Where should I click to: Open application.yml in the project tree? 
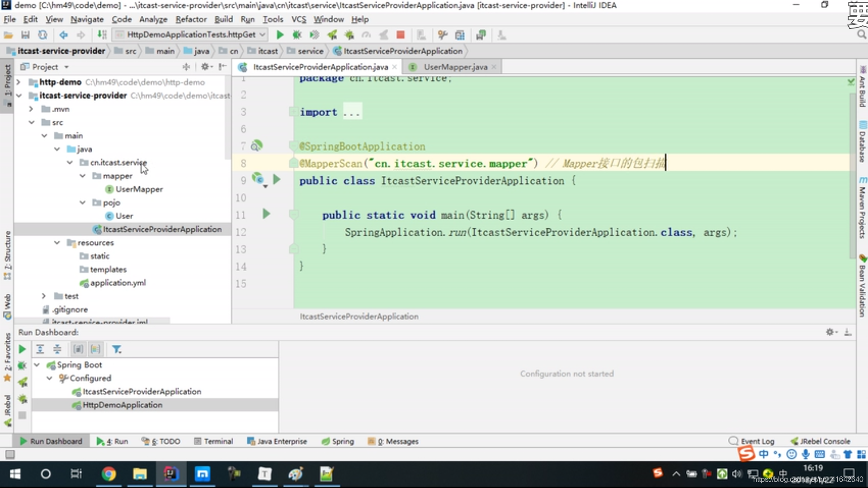(118, 283)
